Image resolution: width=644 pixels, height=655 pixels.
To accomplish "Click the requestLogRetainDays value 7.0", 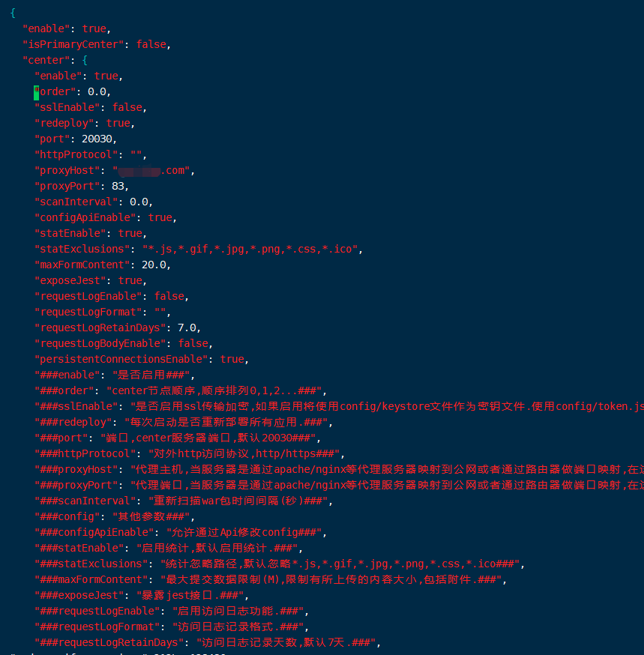I will pos(189,327).
